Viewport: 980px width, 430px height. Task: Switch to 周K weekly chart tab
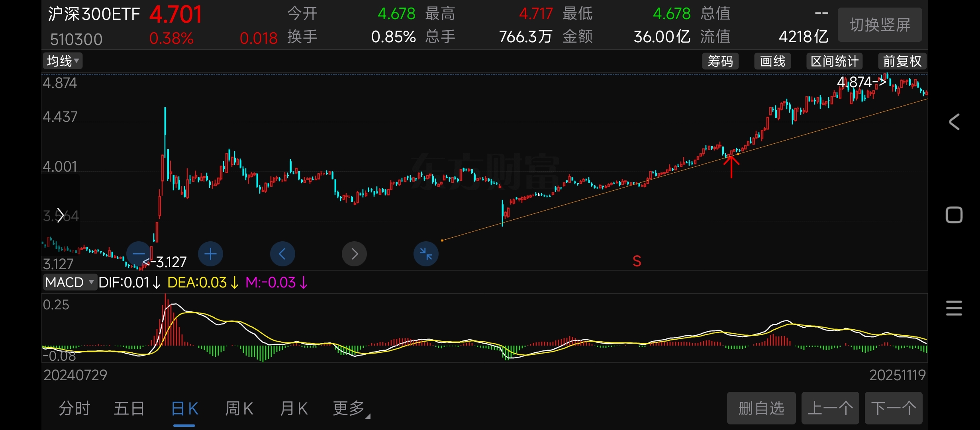coord(239,408)
